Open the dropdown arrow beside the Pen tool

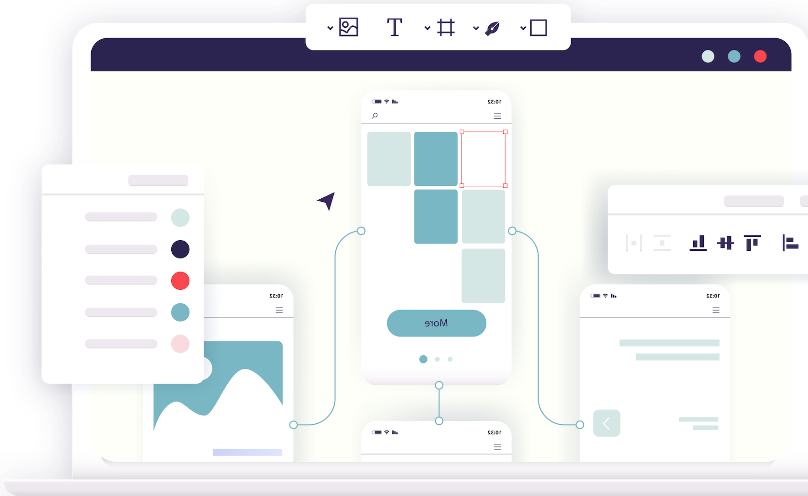click(474, 28)
